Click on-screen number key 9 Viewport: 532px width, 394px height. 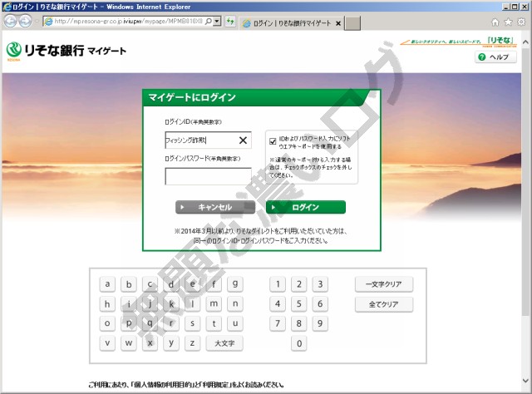320,323
